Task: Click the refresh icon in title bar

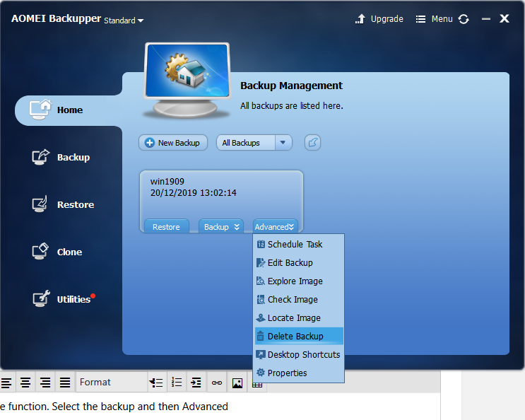Action: 464,19
